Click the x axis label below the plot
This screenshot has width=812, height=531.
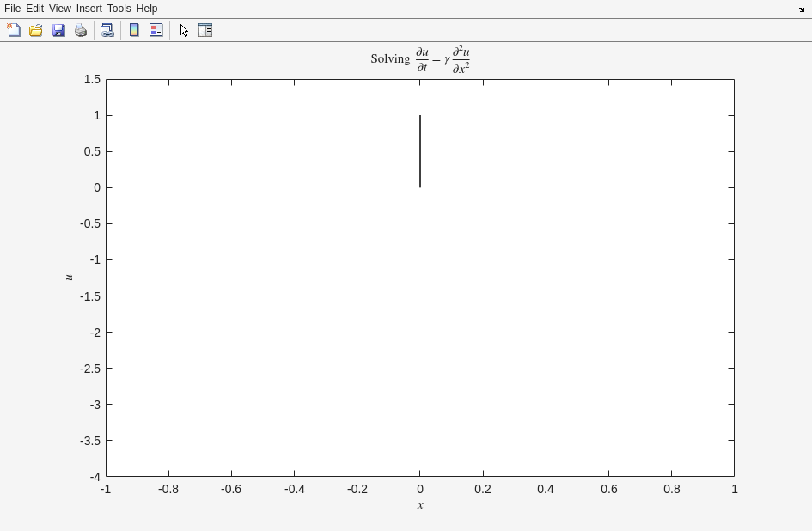tap(420, 505)
